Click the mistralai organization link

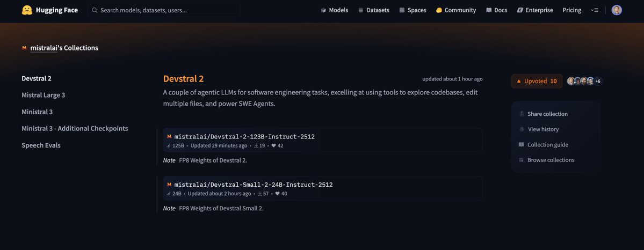point(44,48)
